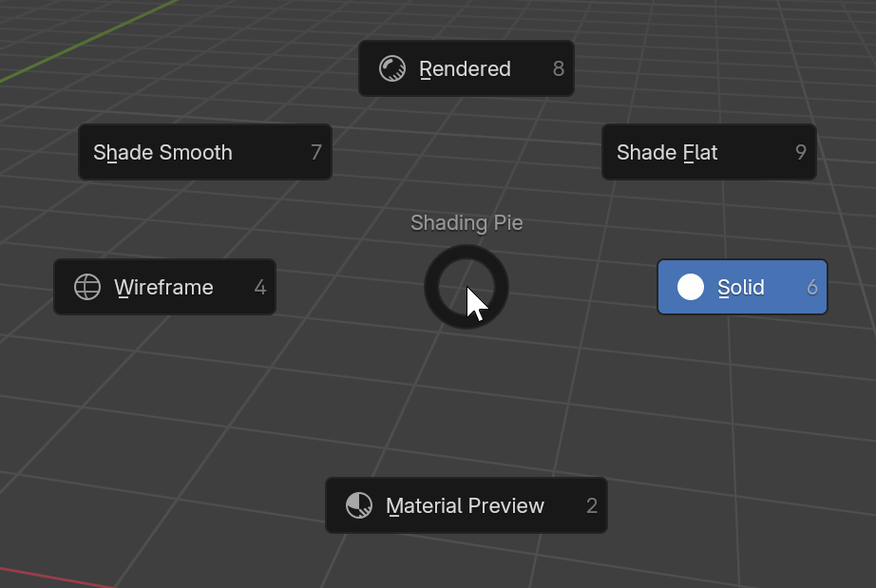Click the shortcut number 7 on Shade Smooth
The width and height of the screenshot is (876, 588).
point(316,152)
